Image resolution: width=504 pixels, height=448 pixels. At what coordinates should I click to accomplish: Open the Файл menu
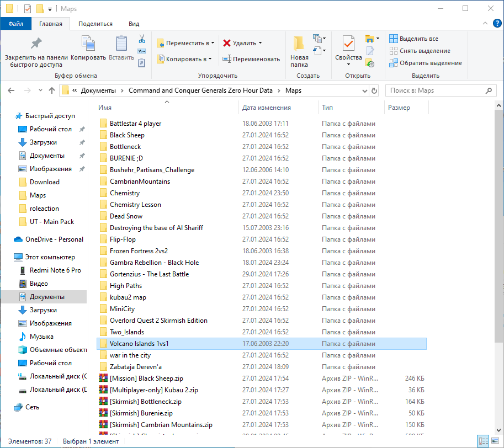pyautogui.click(x=16, y=24)
